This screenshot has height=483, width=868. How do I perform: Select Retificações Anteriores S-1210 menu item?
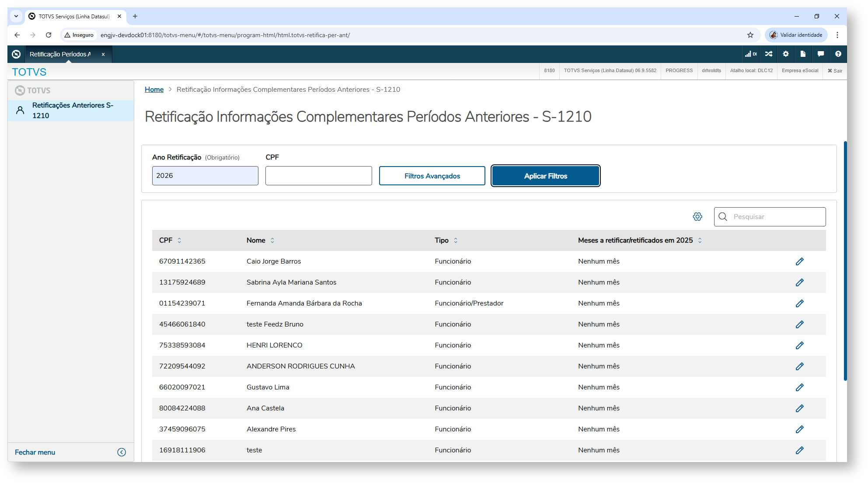click(72, 111)
